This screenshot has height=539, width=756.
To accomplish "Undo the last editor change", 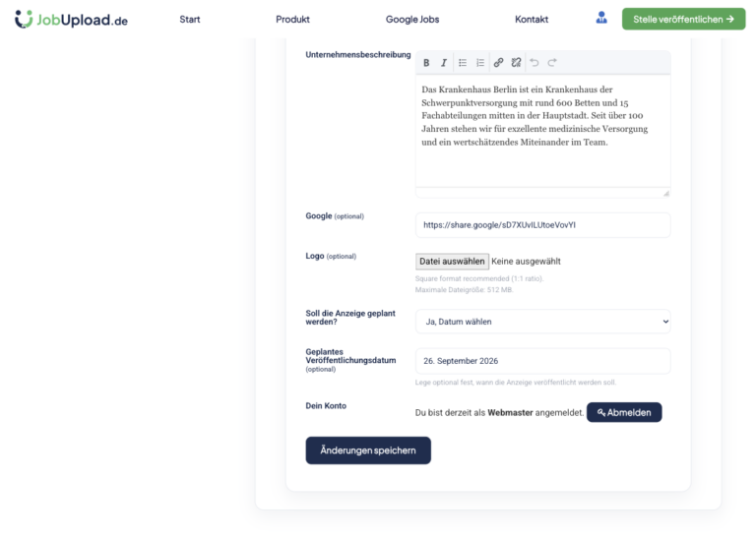I will 535,63.
